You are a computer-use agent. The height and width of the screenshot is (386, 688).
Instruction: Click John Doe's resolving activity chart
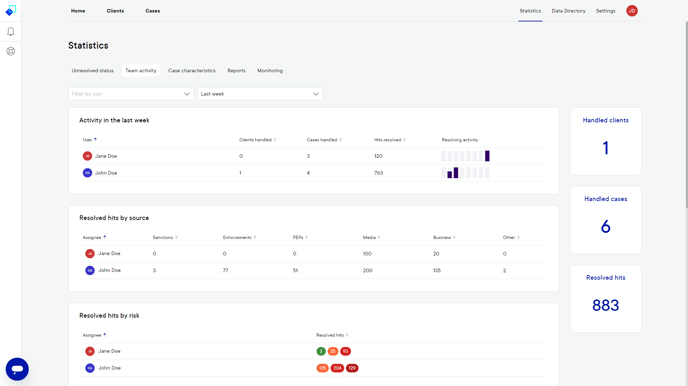465,173
